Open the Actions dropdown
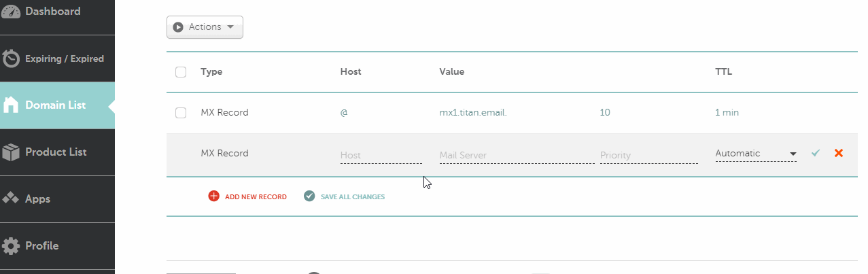Image resolution: width=868 pixels, height=274 pixels. coord(205,27)
